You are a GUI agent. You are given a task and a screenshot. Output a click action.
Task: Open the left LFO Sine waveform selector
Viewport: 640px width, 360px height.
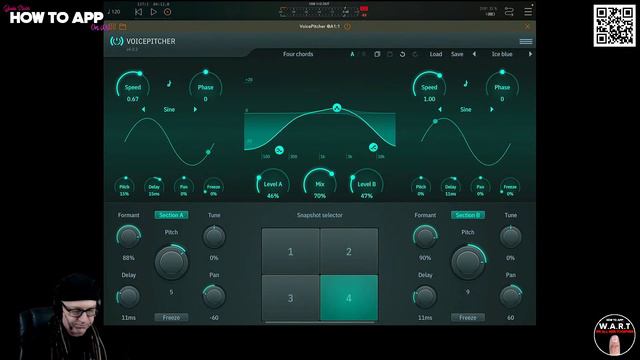point(169,109)
